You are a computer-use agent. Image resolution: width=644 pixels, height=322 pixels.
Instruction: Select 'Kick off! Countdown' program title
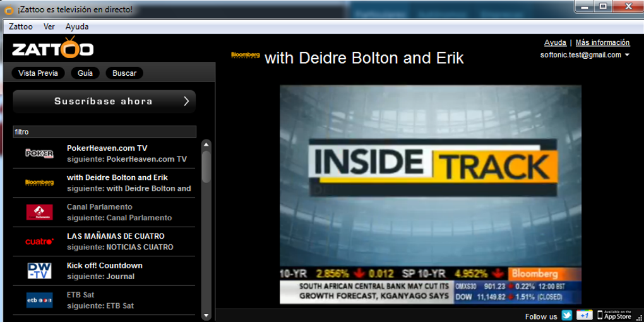tap(105, 265)
